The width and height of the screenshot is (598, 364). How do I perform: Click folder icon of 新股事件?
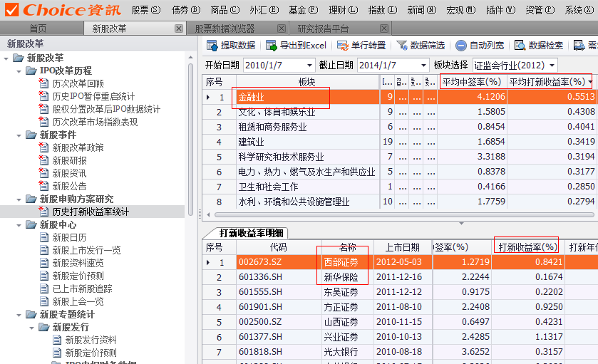[31, 135]
